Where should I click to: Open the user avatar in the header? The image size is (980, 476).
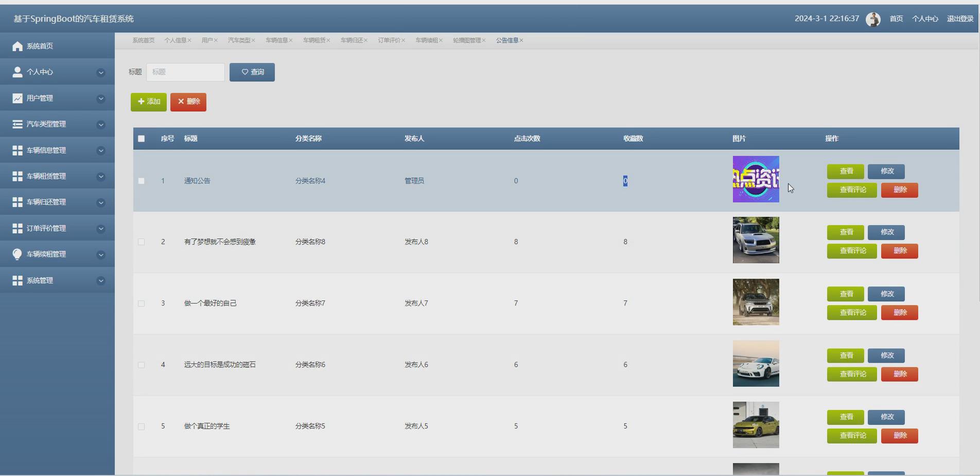coord(873,19)
